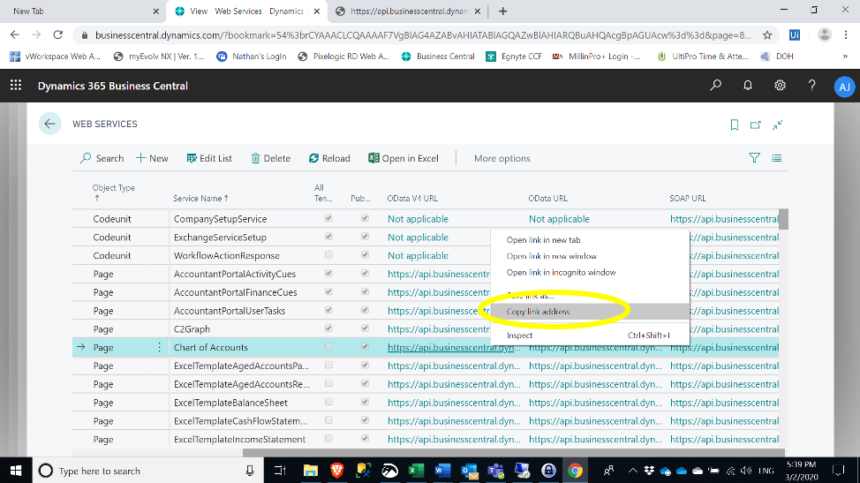This screenshot has width=860, height=483.
Task: Open page in new window icon
Action: coord(755,125)
